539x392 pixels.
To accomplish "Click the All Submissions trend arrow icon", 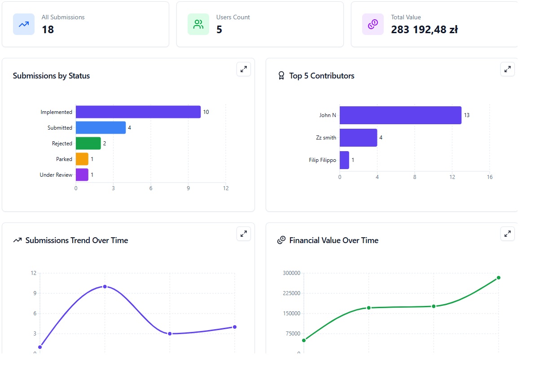I will click(x=24, y=24).
